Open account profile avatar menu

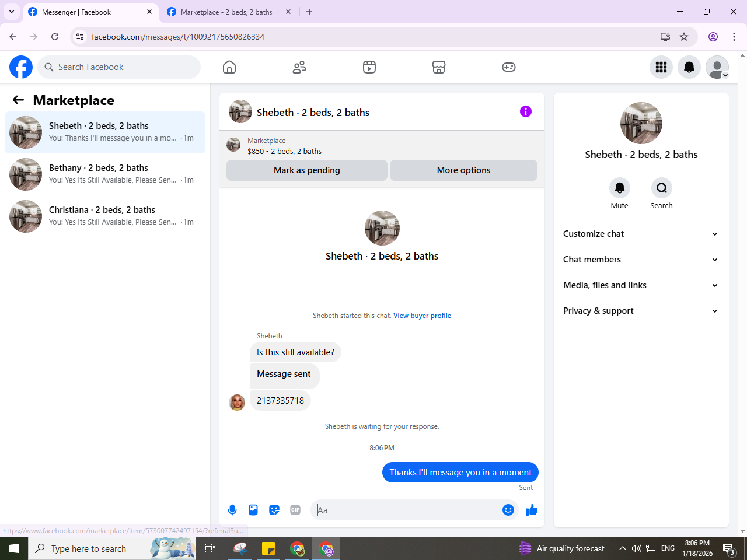[717, 67]
